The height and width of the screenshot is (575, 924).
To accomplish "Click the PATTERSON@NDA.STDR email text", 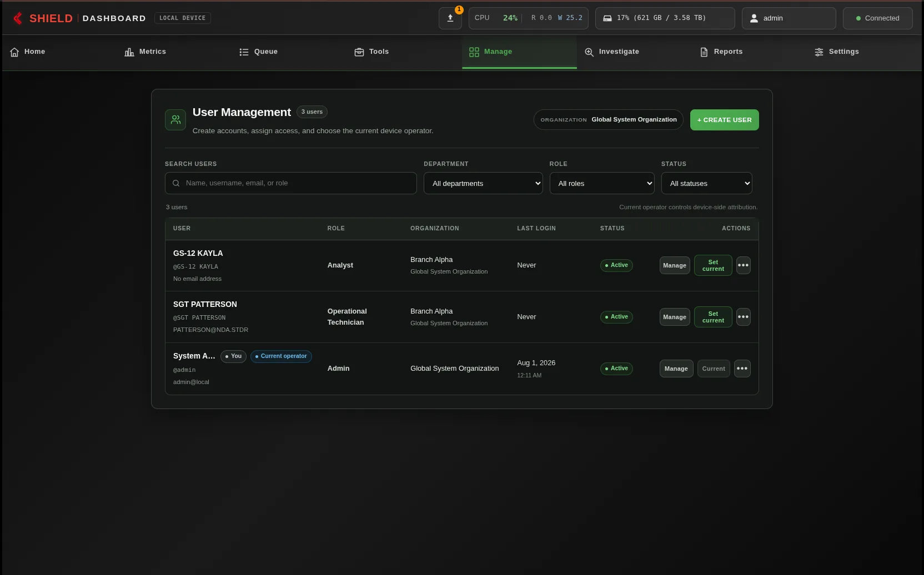I will (210, 330).
